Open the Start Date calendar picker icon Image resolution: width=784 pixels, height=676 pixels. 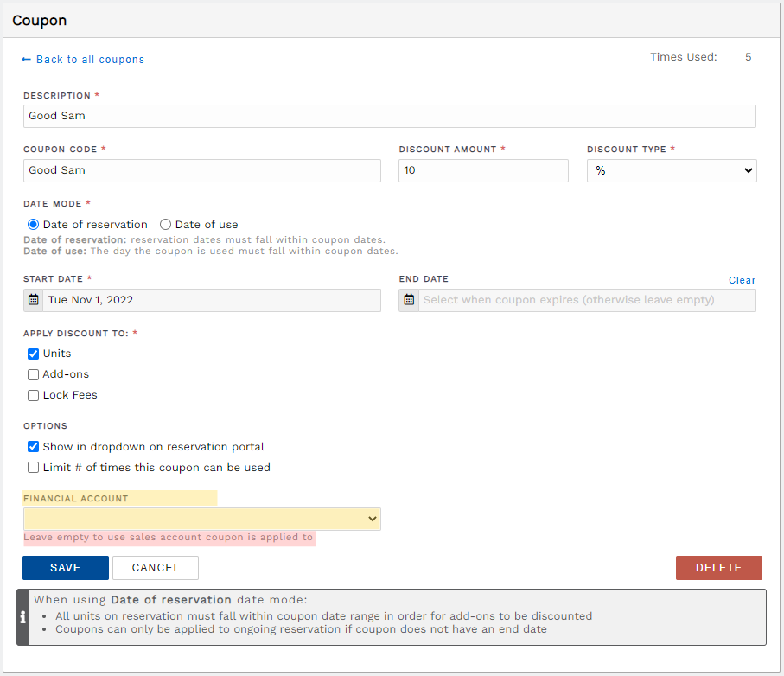pos(33,299)
